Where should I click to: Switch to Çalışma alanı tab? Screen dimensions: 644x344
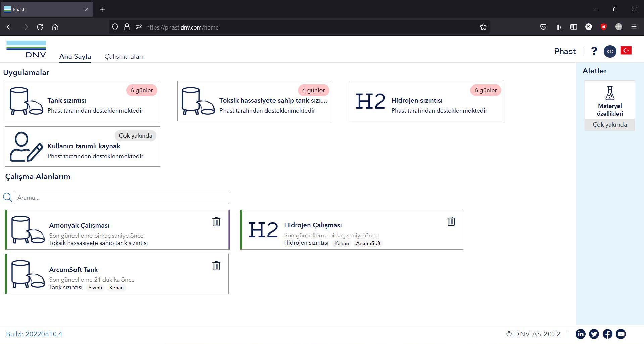click(125, 57)
